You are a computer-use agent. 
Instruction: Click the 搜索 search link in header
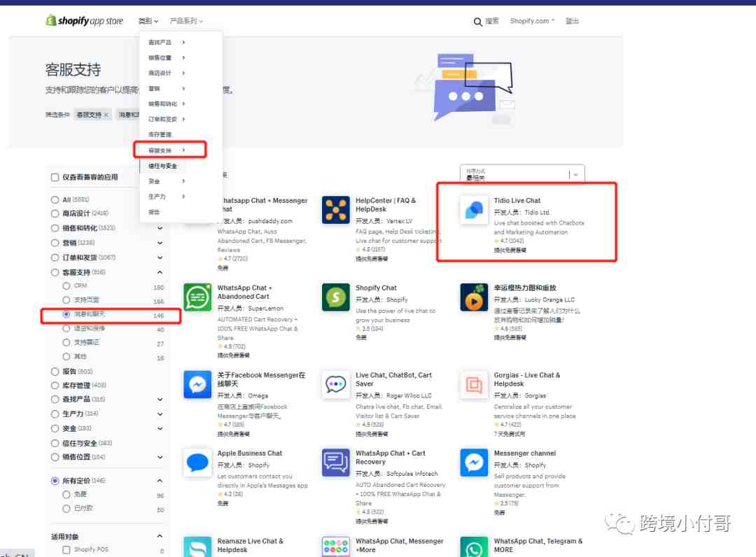492,21
